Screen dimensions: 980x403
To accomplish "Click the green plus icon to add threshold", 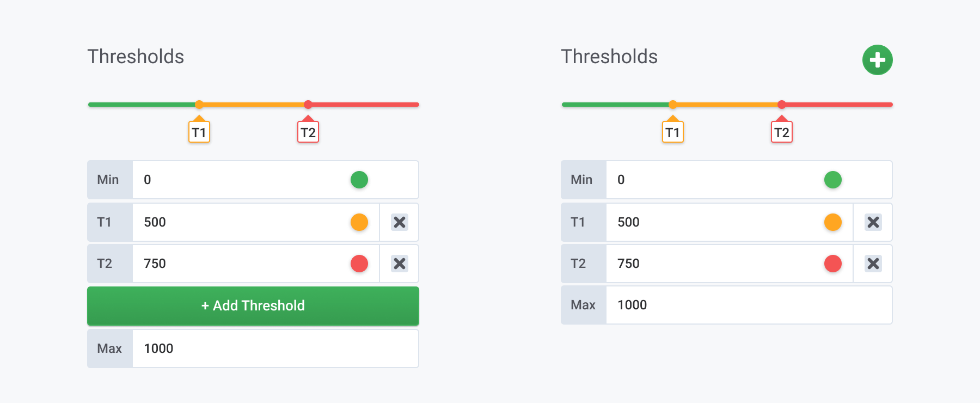I will pos(877,59).
